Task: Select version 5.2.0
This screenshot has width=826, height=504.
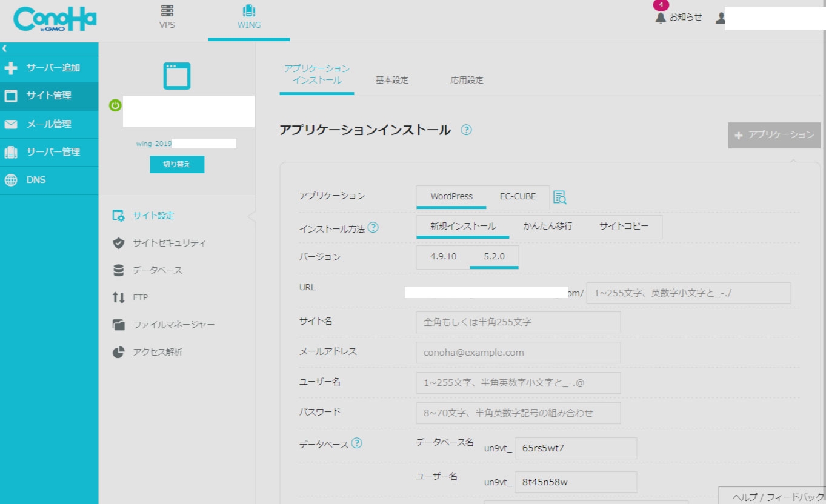Action: click(495, 257)
